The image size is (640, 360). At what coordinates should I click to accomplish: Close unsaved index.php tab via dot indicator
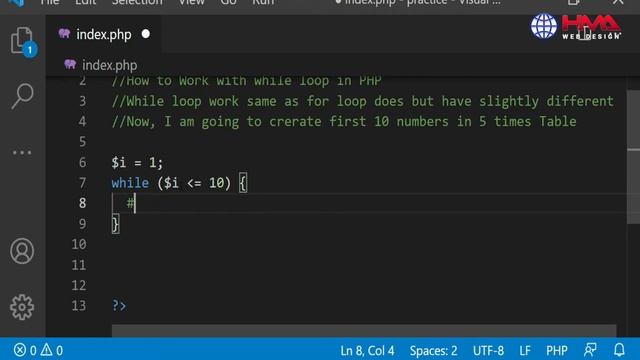click(x=146, y=34)
